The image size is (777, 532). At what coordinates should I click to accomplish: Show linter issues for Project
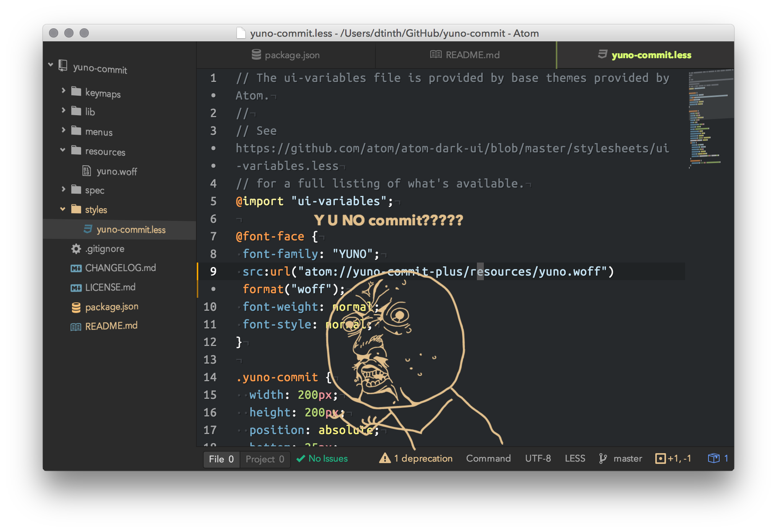[x=265, y=459]
